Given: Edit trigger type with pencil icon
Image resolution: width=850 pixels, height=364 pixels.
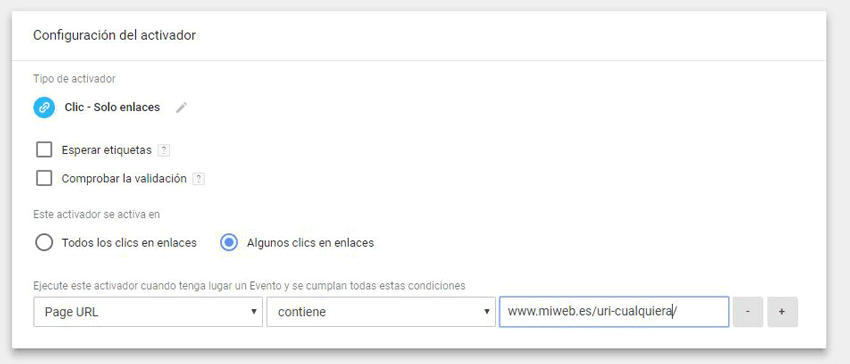Looking at the screenshot, I should [181, 108].
